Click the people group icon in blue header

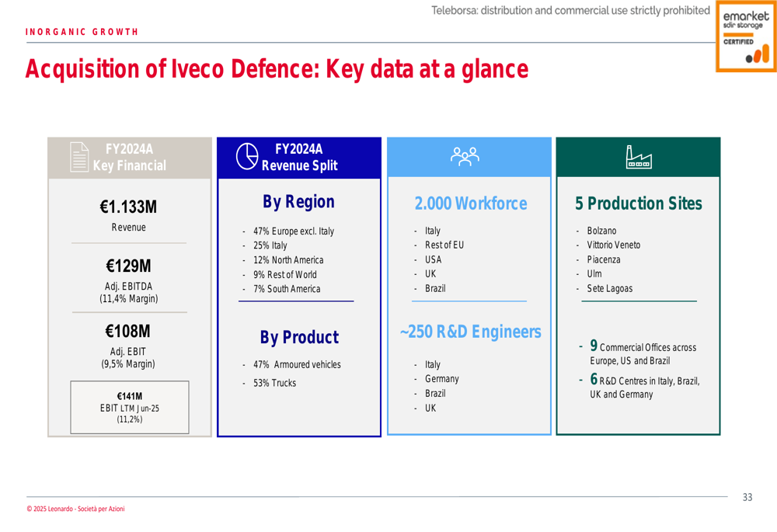click(468, 156)
